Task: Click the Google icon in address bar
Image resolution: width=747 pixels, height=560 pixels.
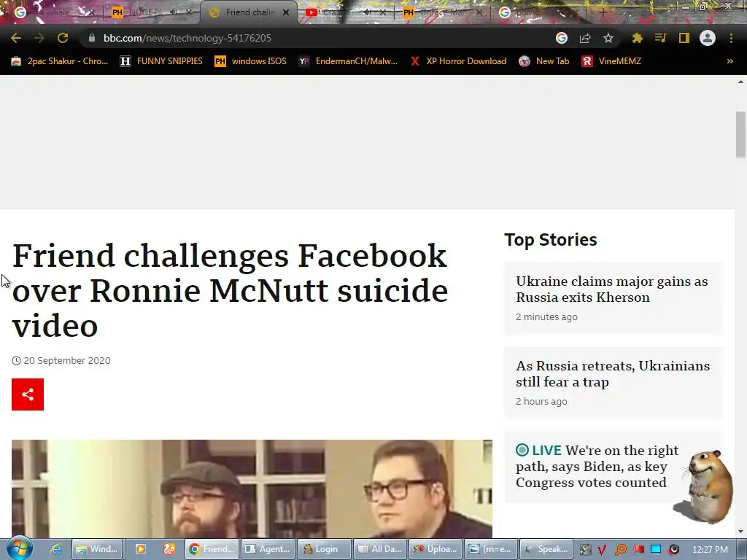Action: (x=562, y=38)
